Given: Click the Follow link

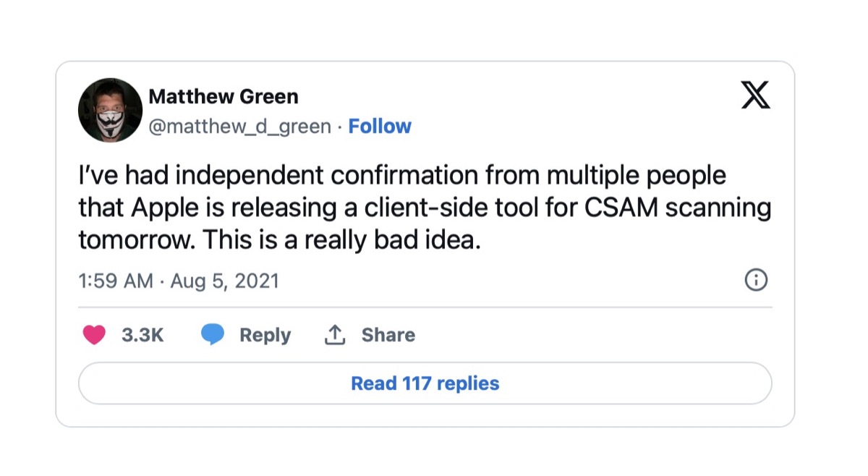Looking at the screenshot, I should 380,126.
